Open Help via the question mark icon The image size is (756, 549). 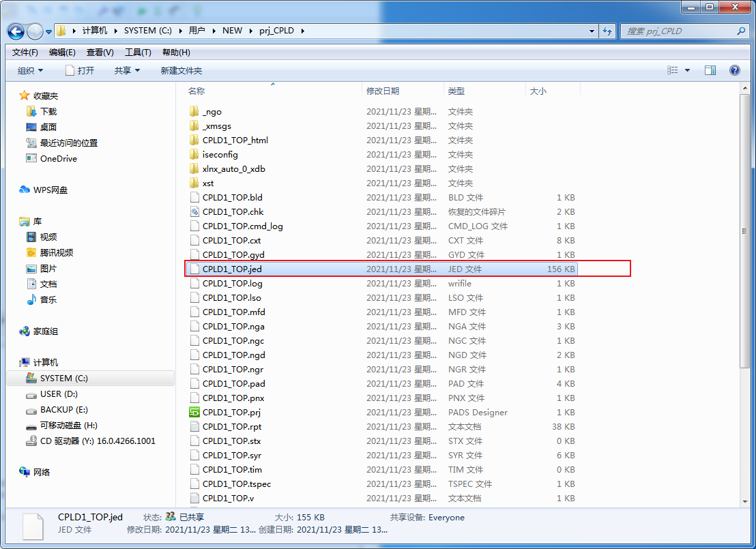[x=735, y=70]
